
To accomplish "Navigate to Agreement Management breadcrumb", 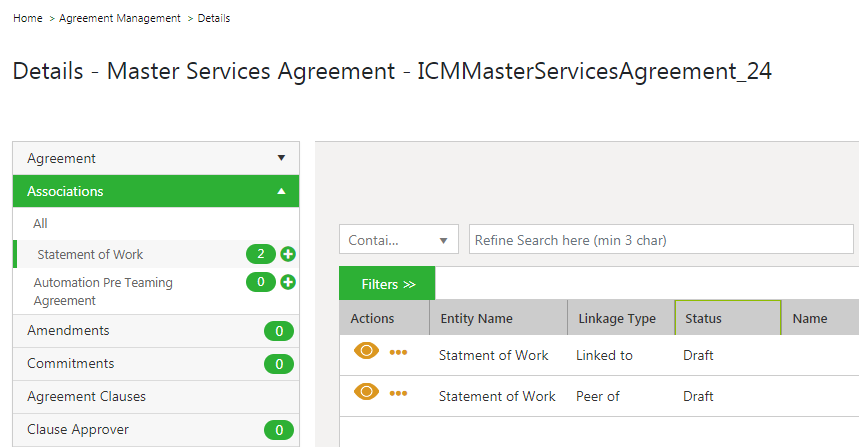I will 120,18.
